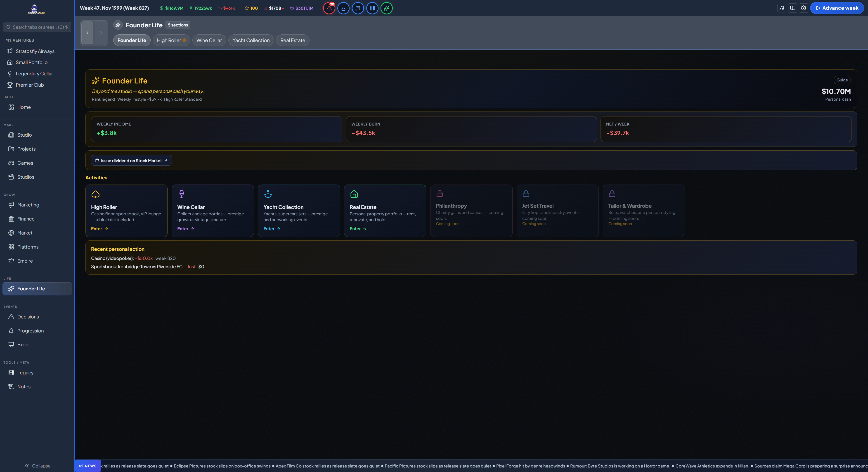Open Expo in sidebar
Viewport: 868px width, 472px height.
click(x=37, y=345)
